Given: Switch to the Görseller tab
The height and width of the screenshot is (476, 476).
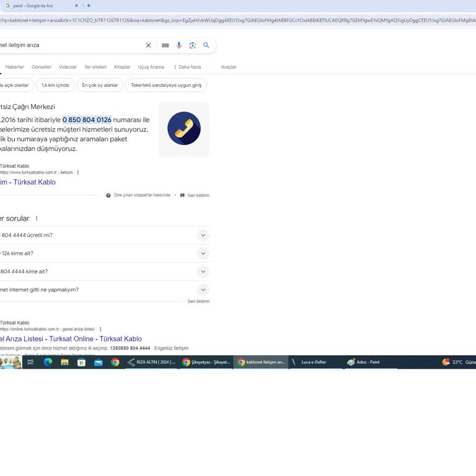Looking at the screenshot, I should point(42,67).
